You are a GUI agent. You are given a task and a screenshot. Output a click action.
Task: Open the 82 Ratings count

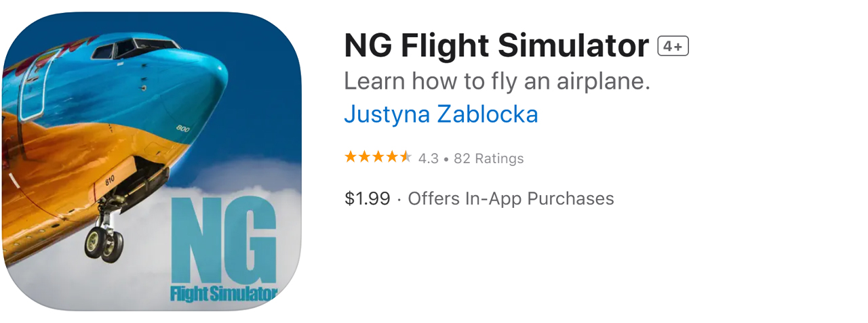(x=489, y=158)
